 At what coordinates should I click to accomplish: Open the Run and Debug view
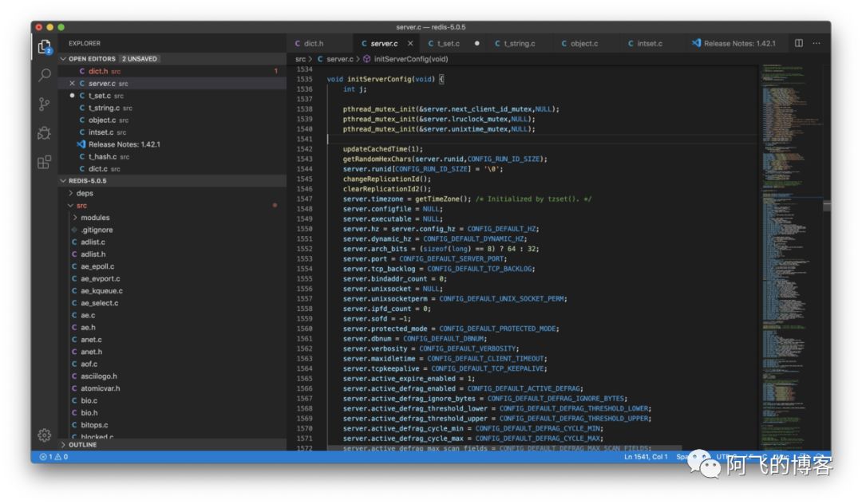pyautogui.click(x=45, y=132)
